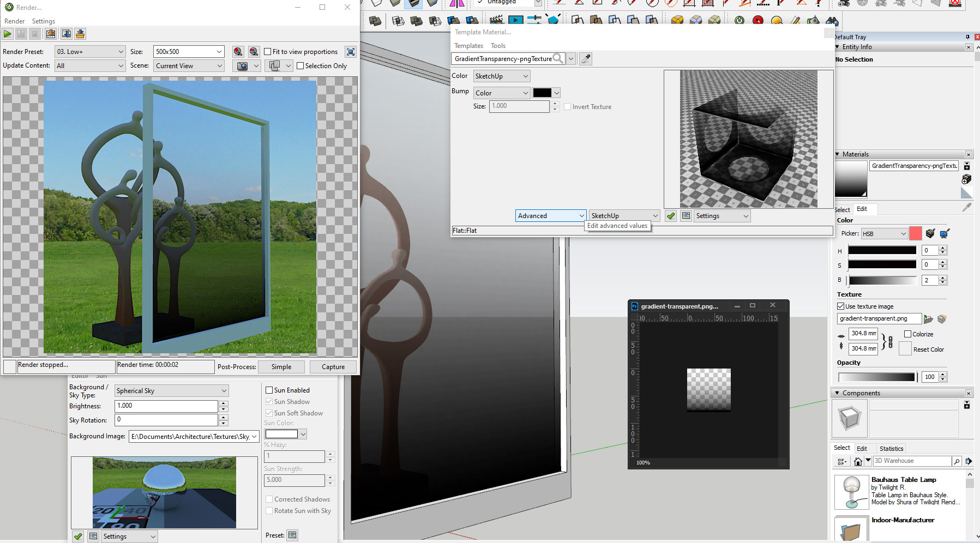980x543 pixels.
Task: Click the zoom-out render icon with minus magnifier
Action: pyautogui.click(x=254, y=52)
